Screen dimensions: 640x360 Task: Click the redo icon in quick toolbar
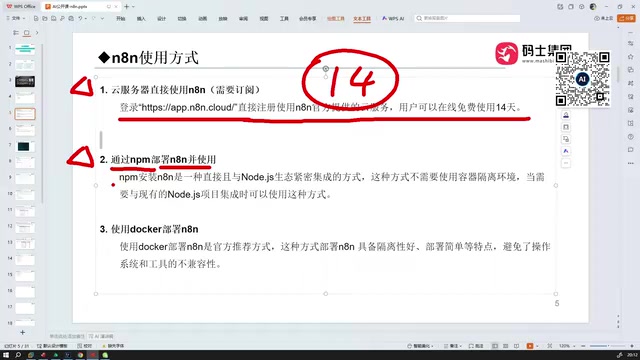[x=93, y=18]
